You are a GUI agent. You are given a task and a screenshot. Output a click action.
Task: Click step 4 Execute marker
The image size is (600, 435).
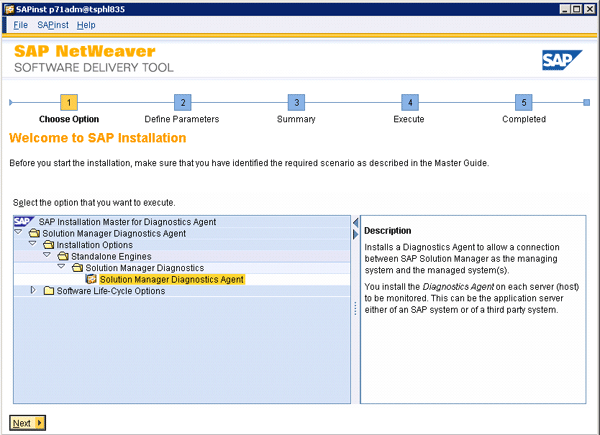410,103
